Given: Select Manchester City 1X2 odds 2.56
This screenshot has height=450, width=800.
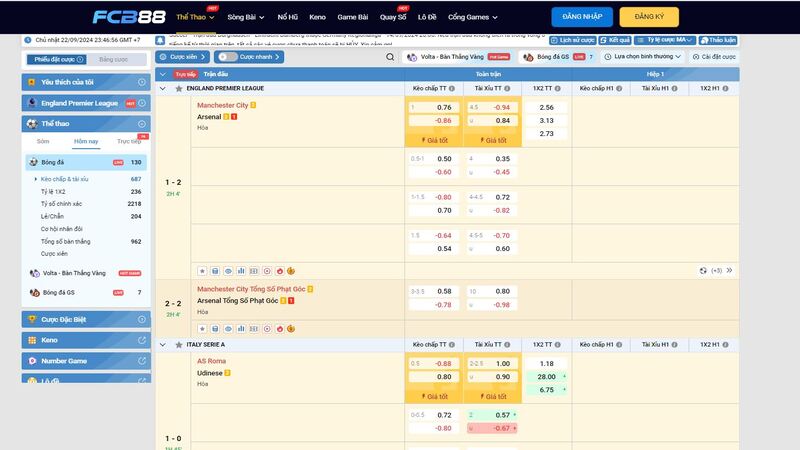Looking at the screenshot, I should click(546, 108).
